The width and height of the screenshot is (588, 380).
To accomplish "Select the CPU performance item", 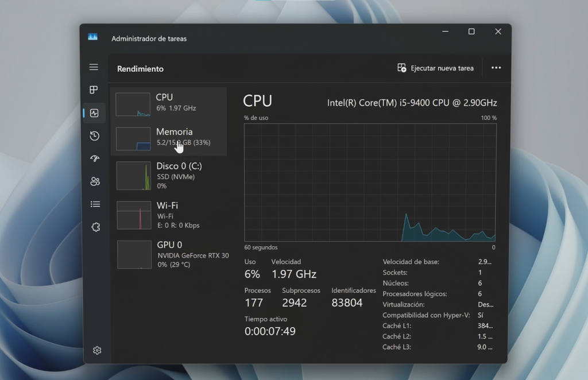I will point(169,104).
